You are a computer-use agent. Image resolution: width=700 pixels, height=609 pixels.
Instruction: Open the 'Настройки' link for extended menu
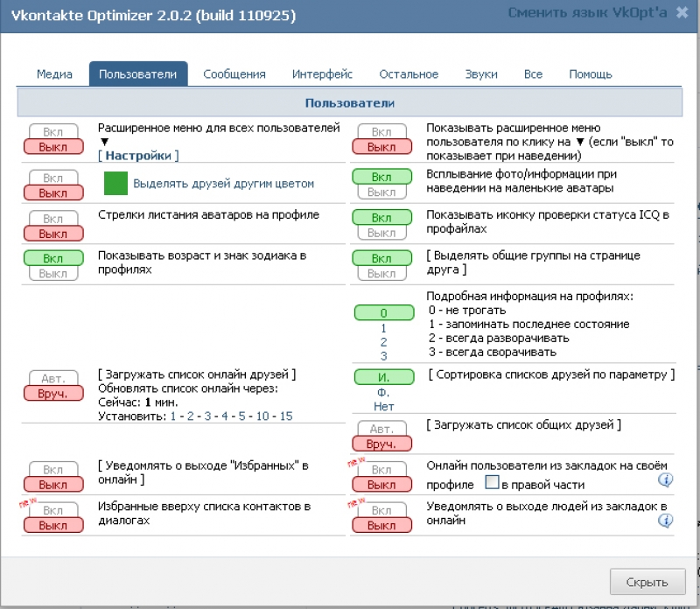(138, 156)
